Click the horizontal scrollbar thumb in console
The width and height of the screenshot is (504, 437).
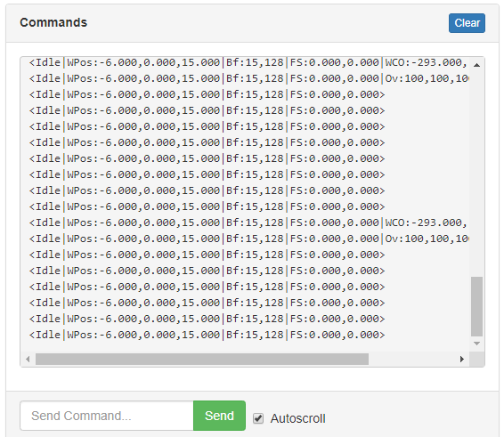point(202,359)
